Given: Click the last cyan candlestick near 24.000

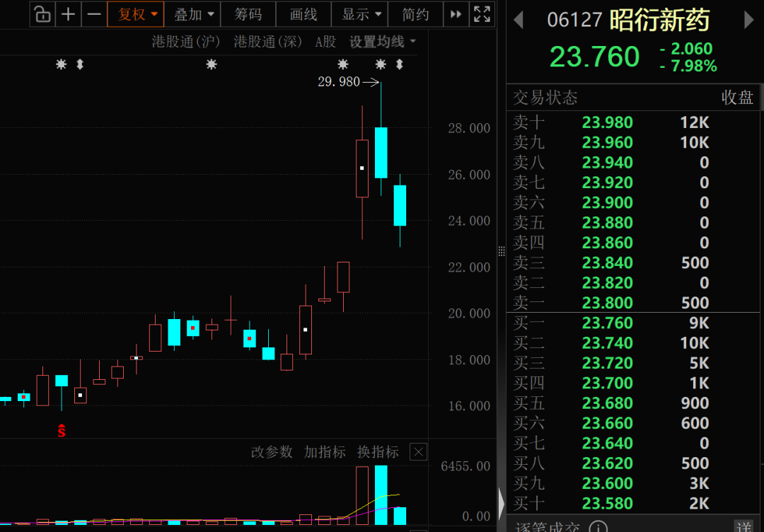Looking at the screenshot, I should 400,206.
